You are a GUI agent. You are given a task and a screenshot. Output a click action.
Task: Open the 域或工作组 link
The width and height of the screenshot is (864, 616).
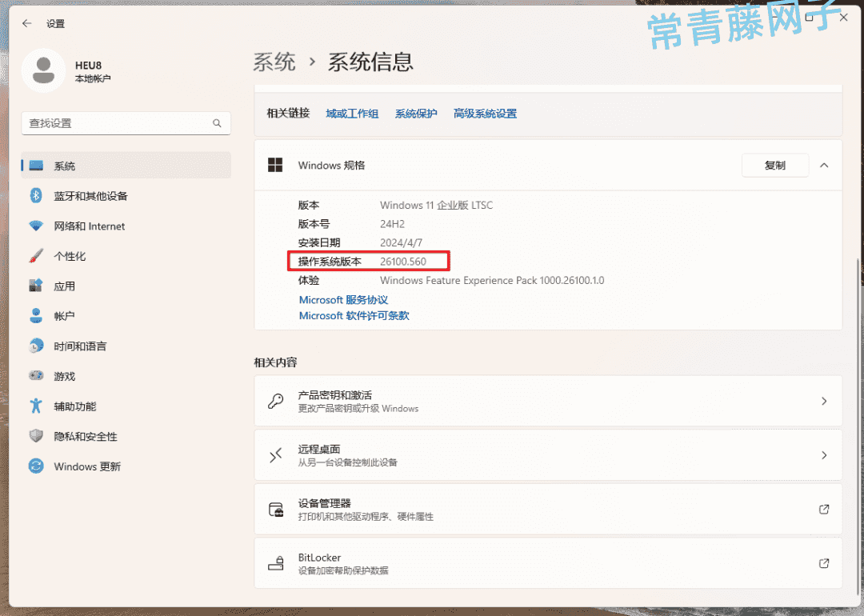[352, 114]
